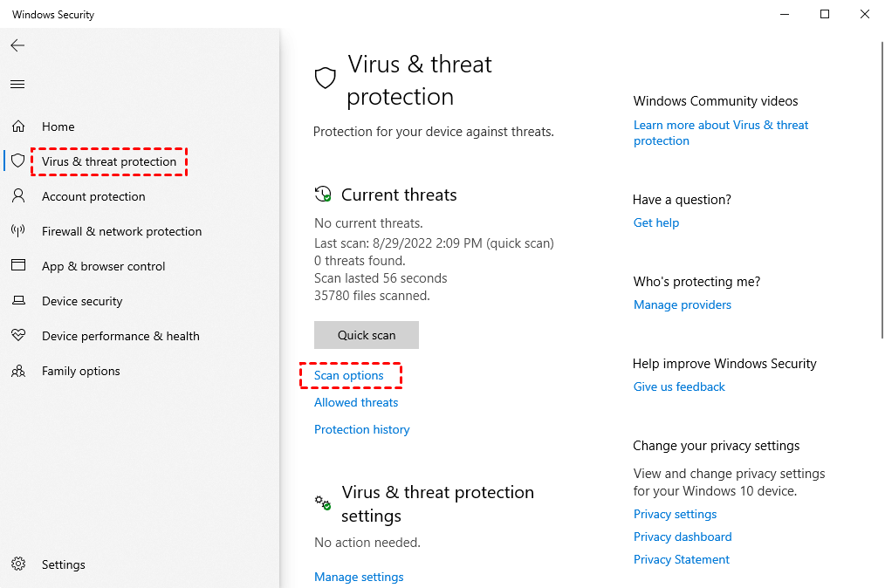Viewport: 885px width, 588px height.
Task: Click the Account protection person icon
Action: tap(18, 196)
